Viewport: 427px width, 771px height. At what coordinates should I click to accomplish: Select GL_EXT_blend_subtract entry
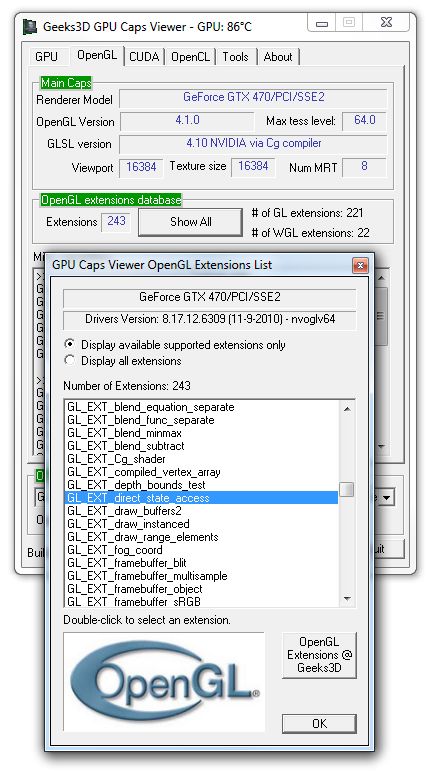click(202, 446)
